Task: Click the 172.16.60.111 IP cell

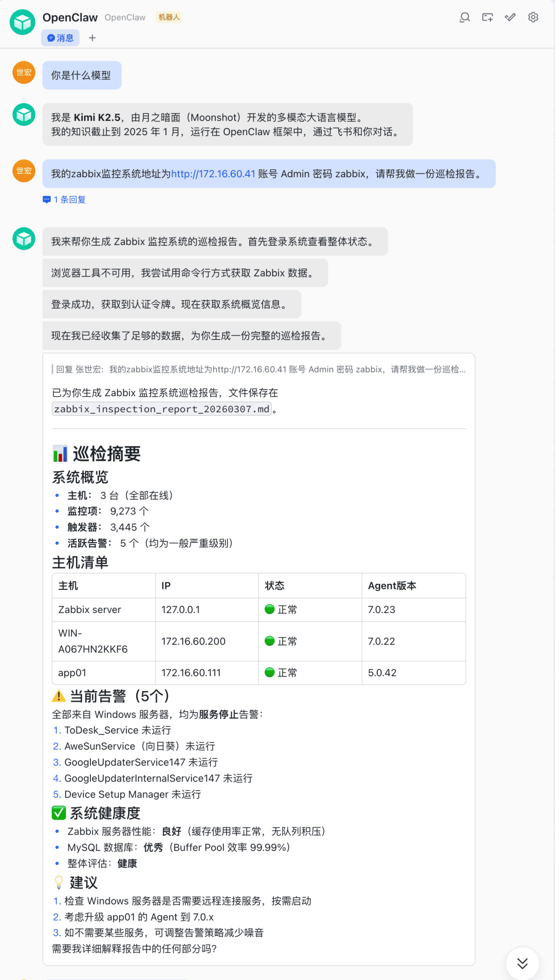Action: click(x=207, y=673)
